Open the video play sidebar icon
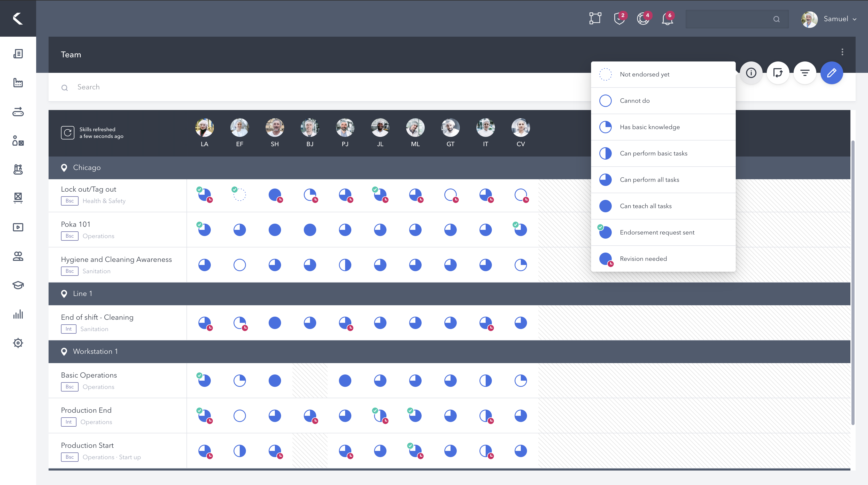The height and width of the screenshot is (485, 868). click(x=18, y=227)
